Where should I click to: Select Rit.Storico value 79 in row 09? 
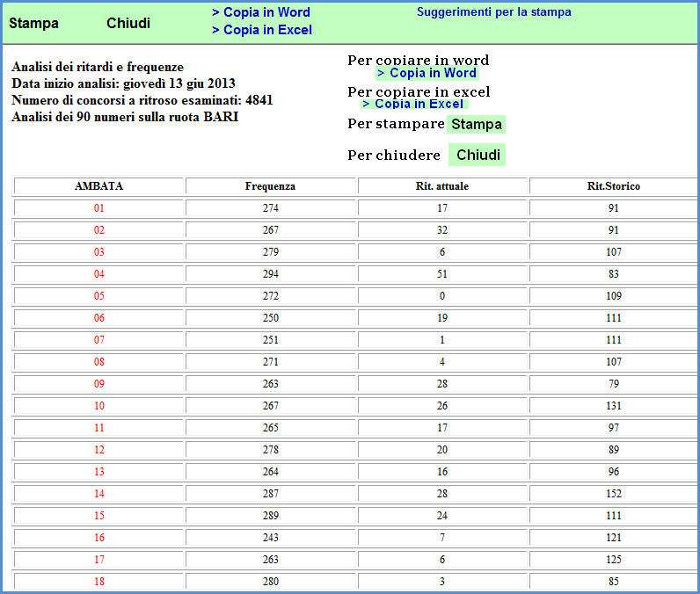pyautogui.click(x=614, y=383)
